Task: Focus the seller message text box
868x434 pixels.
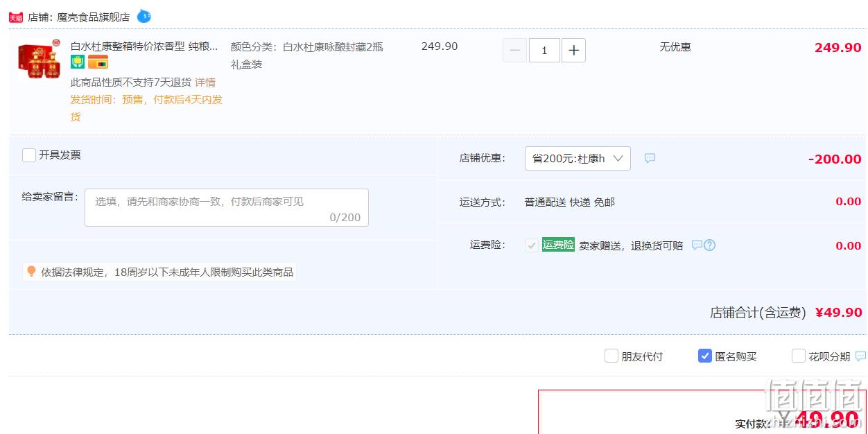Action: pos(227,207)
